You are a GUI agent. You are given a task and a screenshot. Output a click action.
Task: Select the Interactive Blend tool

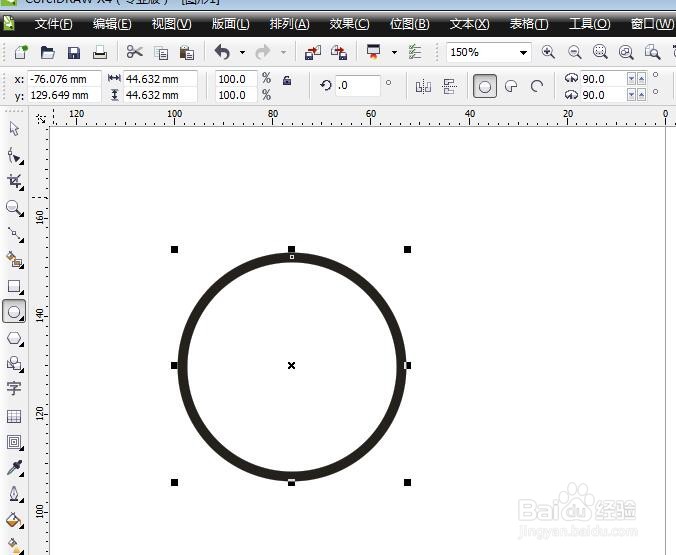click(x=14, y=442)
